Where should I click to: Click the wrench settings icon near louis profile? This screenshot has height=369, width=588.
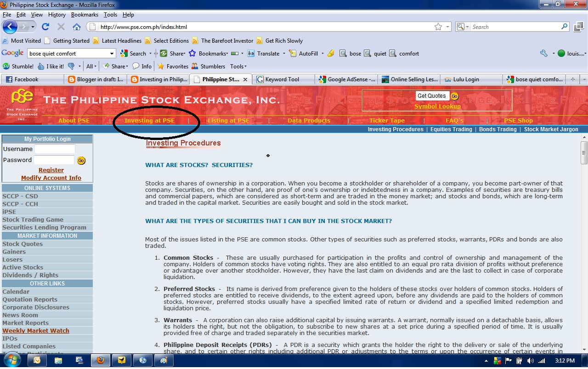pyautogui.click(x=543, y=53)
